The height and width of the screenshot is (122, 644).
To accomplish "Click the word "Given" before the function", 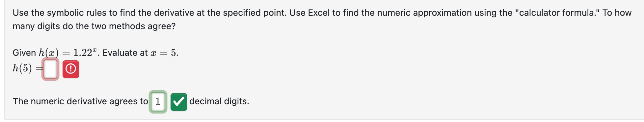I will click(24, 53).
